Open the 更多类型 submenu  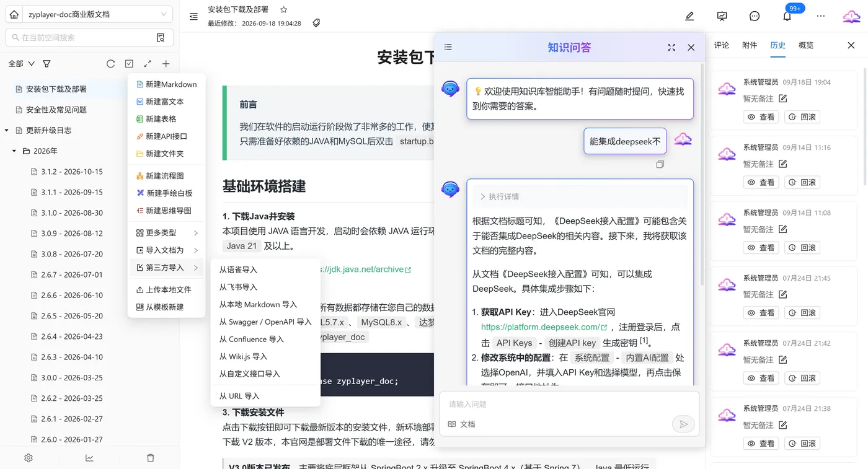(x=166, y=233)
